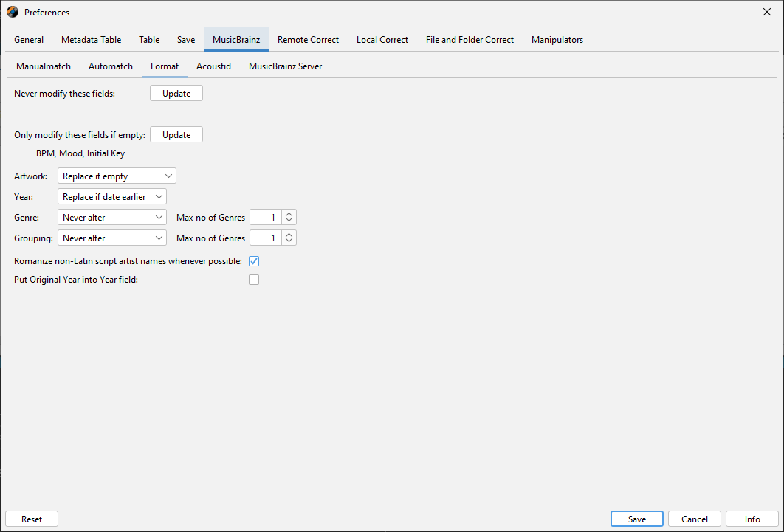
Task: Select the File and Folder Correct tab
Action: click(x=470, y=40)
